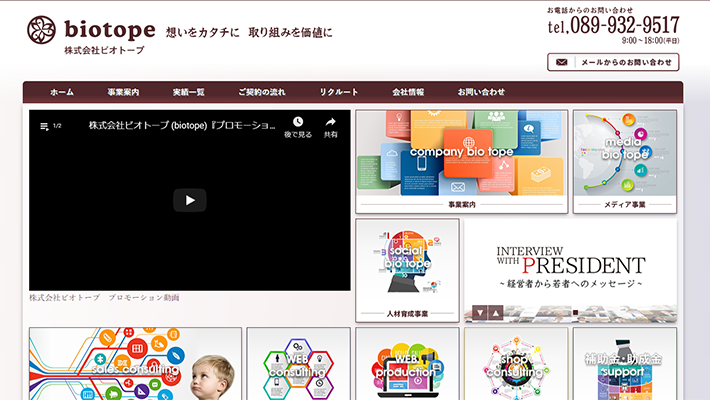Open 会社情報 menu item
The image size is (710, 400).
[x=408, y=92]
